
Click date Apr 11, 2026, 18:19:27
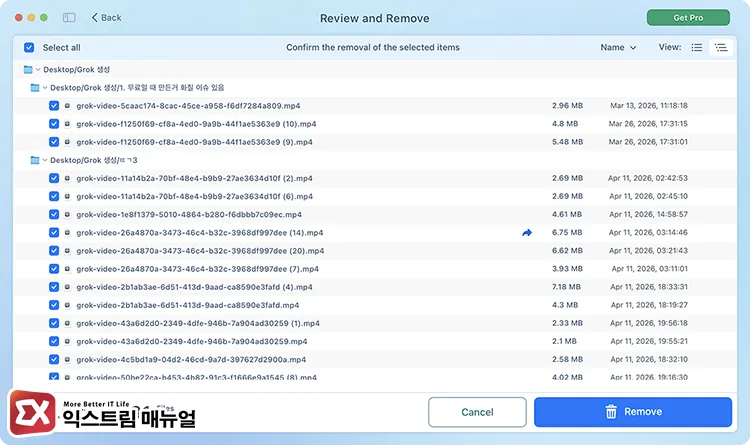click(x=649, y=305)
